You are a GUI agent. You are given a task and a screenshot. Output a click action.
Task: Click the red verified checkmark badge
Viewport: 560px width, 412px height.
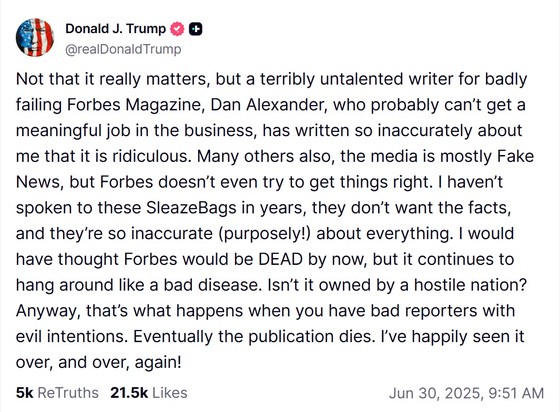click(x=177, y=29)
